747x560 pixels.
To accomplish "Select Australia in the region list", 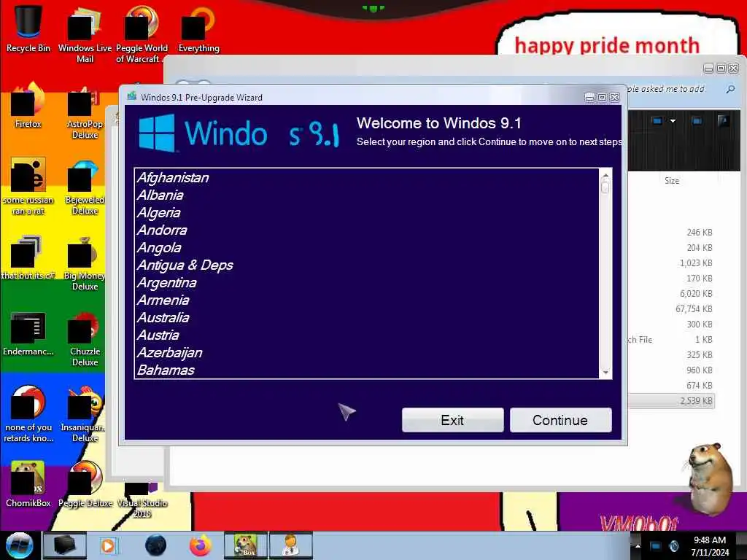I will point(366,318).
